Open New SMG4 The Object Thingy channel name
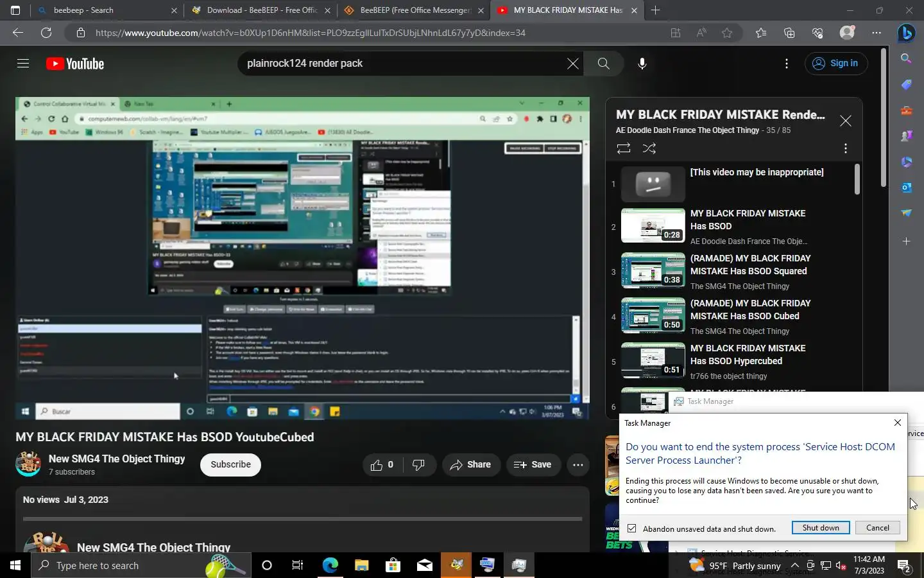This screenshot has width=924, height=578. point(117,459)
